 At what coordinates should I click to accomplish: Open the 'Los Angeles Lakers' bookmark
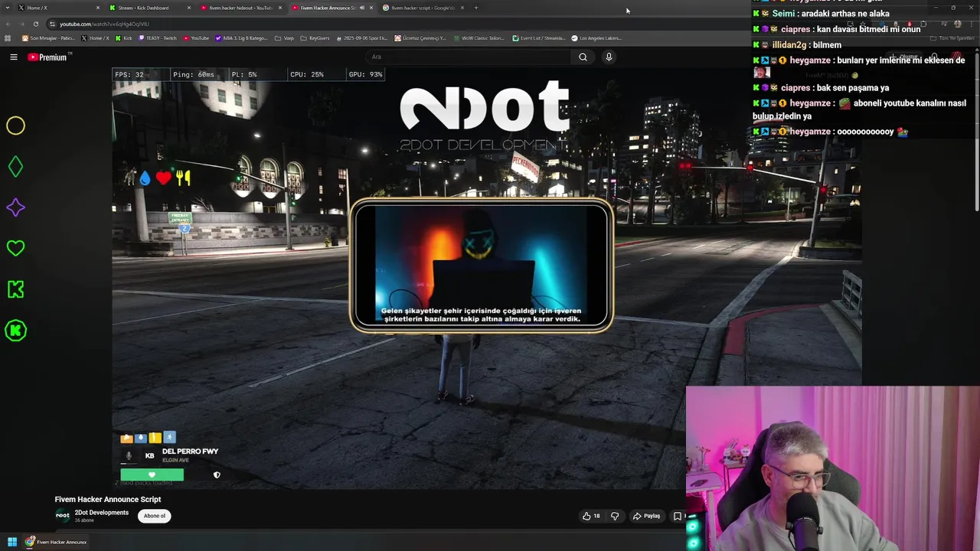pos(596,37)
